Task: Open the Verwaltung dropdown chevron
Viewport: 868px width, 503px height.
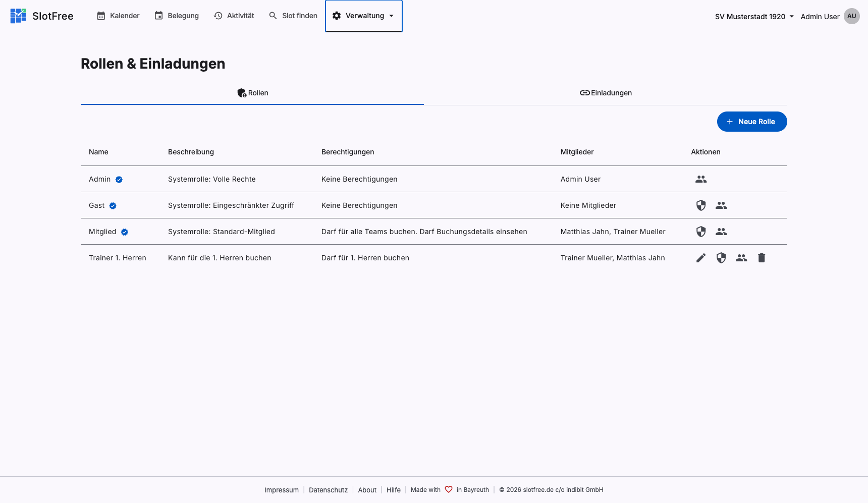Action: (x=392, y=16)
